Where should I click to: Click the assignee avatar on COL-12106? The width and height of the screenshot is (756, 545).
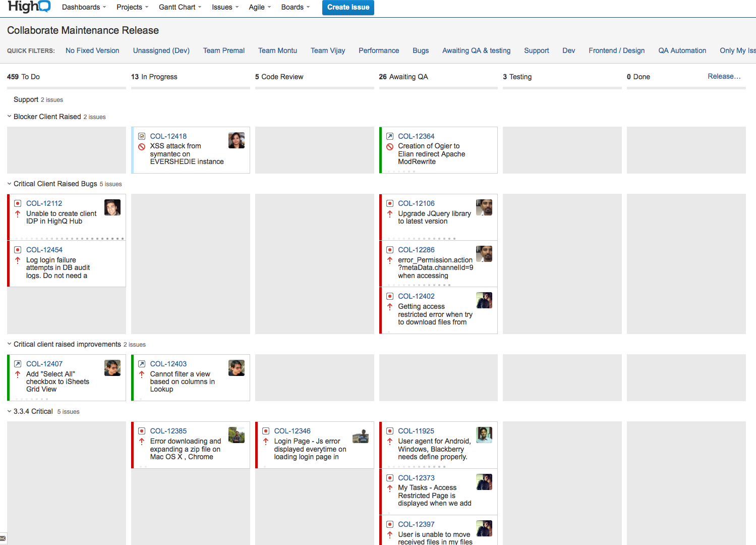(484, 207)
